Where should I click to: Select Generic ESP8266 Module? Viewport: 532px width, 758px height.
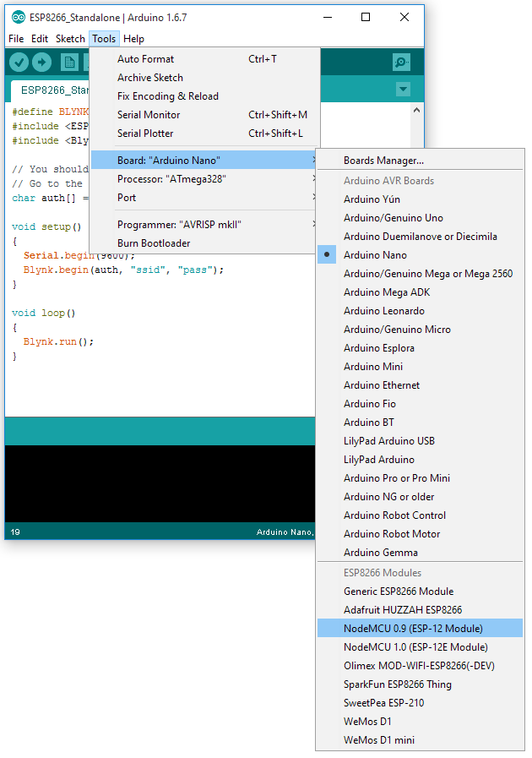(x=420, y=592)
